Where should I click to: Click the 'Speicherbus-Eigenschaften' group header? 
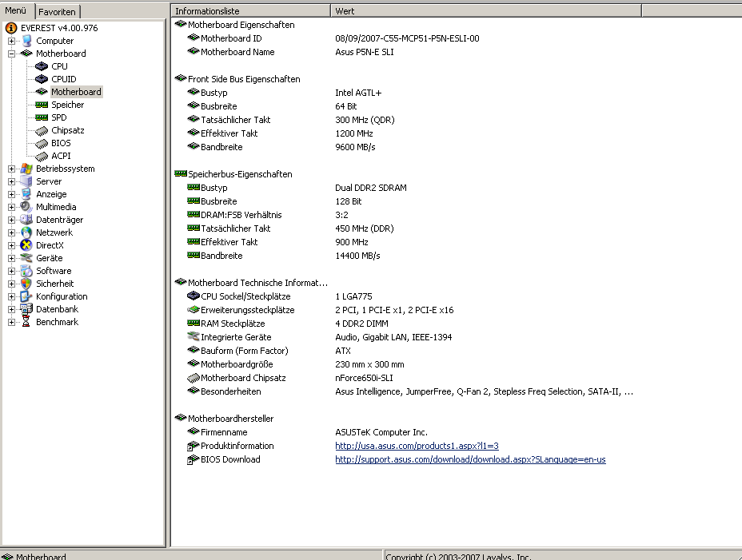click(x=233, y=174)
